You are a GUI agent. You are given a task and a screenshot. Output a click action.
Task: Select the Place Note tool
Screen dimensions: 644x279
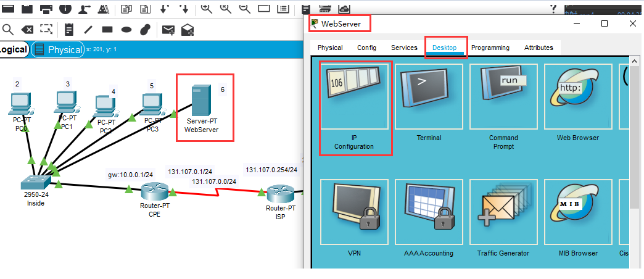pos(69,29)
